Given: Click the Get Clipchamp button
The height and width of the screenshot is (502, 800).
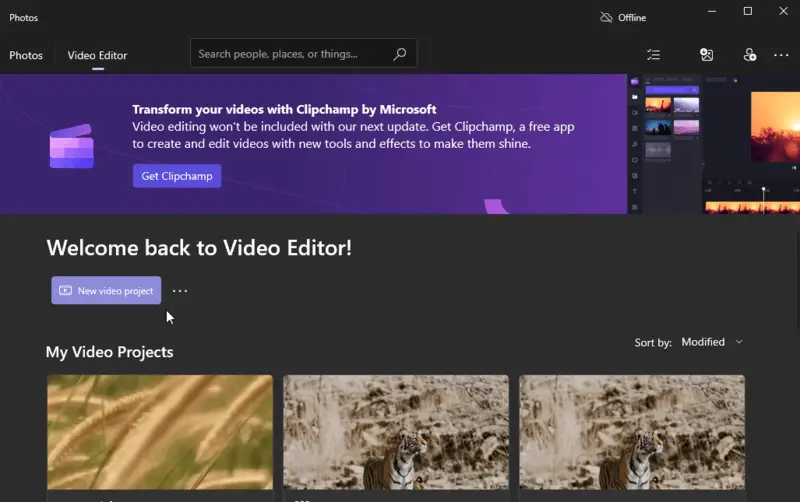Looking at the screenshot, I should tap(177, 176).
